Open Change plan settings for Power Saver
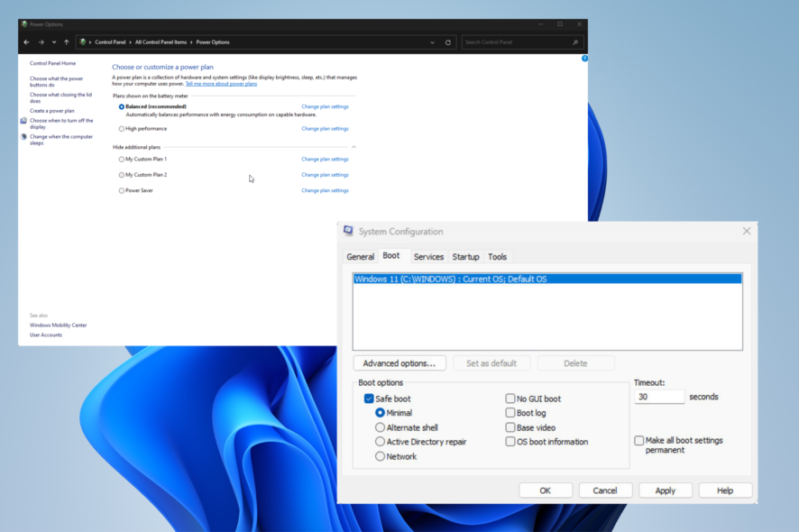The height and width of the screenshot is (532, 799). pyautogui.click(x=326, y=190)
